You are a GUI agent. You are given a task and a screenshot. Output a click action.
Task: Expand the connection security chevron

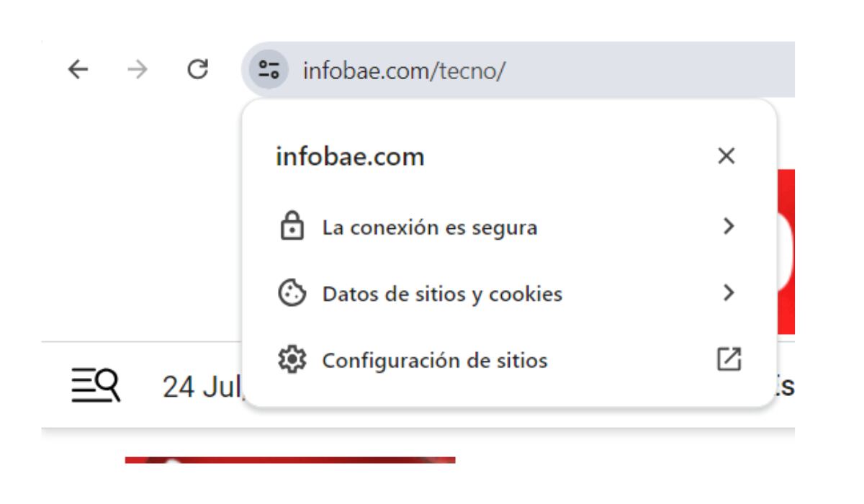click(729, 228)
